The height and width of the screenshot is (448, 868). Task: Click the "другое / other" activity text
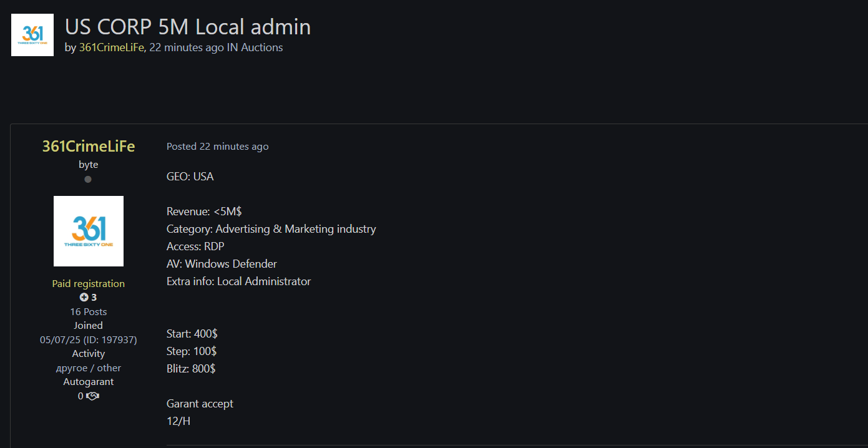pyautogui.click(x=89, y=368)
